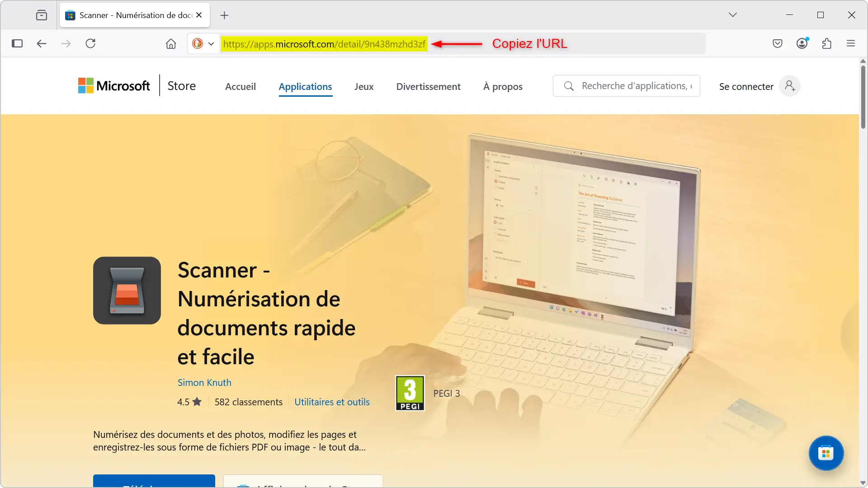The image size is (868, 488).
Task: Close the Scanner tab
Action: coord(199,15)
